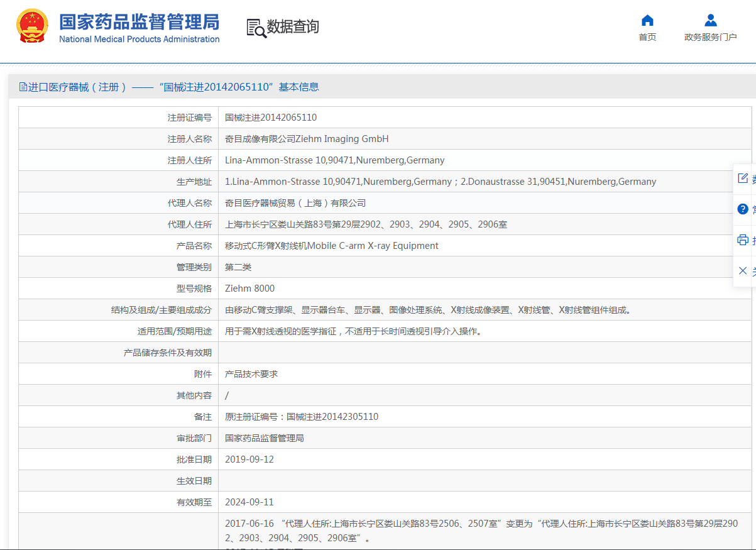Click 有效期至 row label

click(194, 502)
